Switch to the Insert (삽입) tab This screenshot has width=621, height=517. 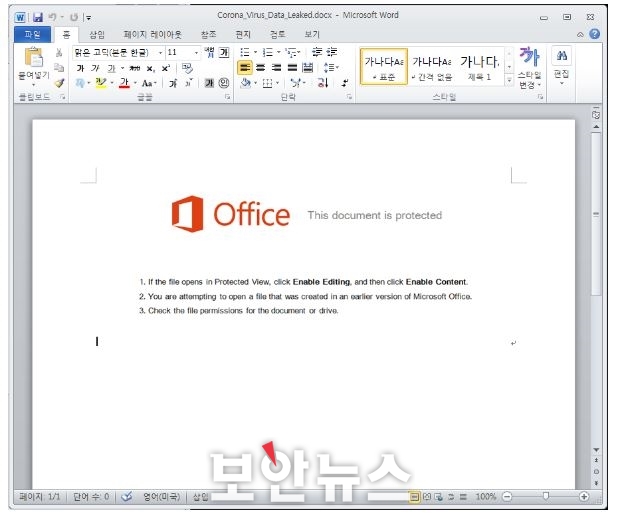click(x=97, y=34)
